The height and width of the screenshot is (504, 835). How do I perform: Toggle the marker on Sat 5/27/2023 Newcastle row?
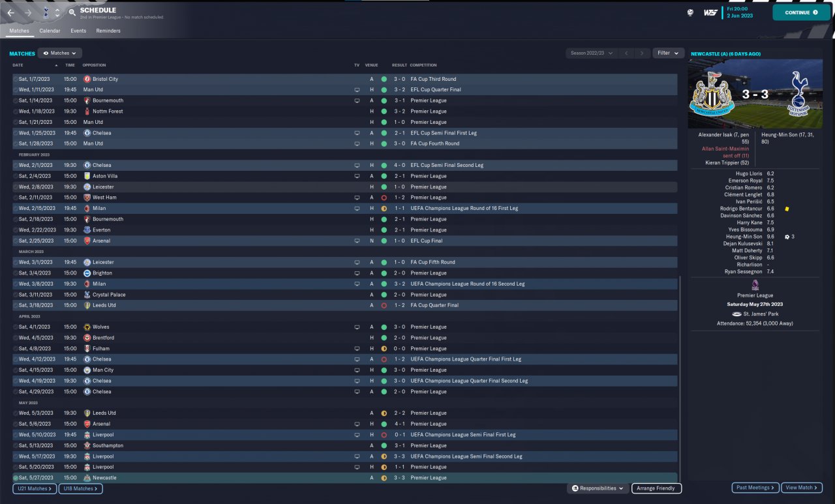click(16, 478)
